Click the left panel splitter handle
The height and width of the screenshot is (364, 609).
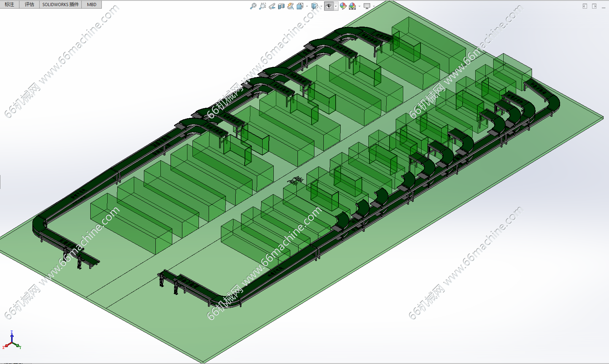0,182
